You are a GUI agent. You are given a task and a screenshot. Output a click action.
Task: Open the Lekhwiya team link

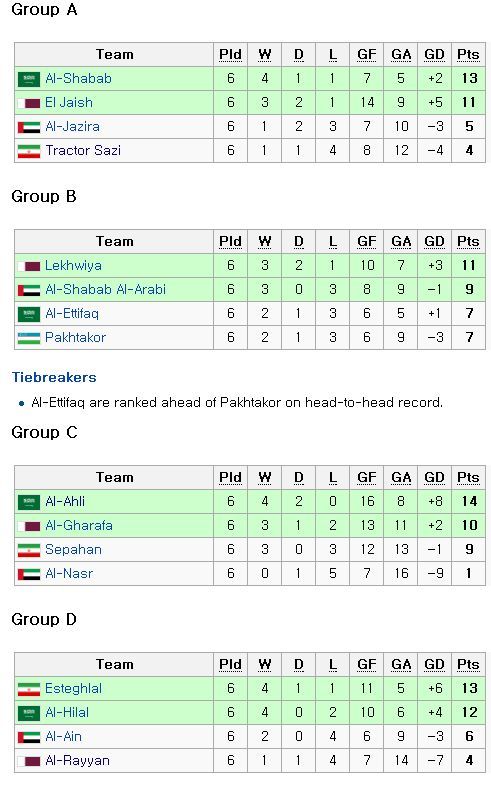73,266
